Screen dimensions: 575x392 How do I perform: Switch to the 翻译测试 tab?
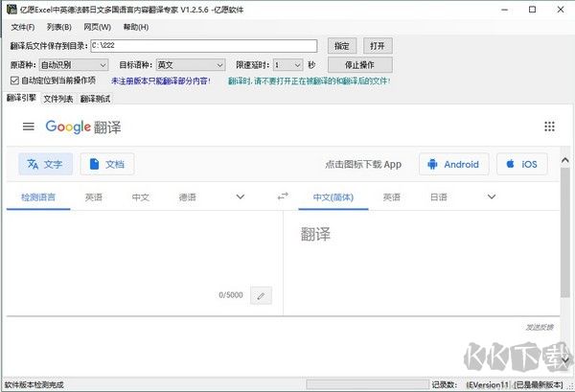tap(95, 99)
